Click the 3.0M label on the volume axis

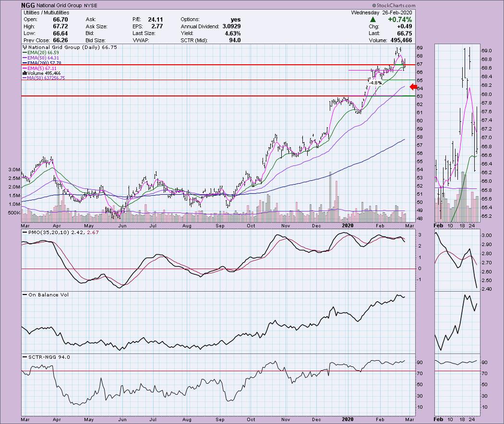pyautogui.click(x=15, y=170)
